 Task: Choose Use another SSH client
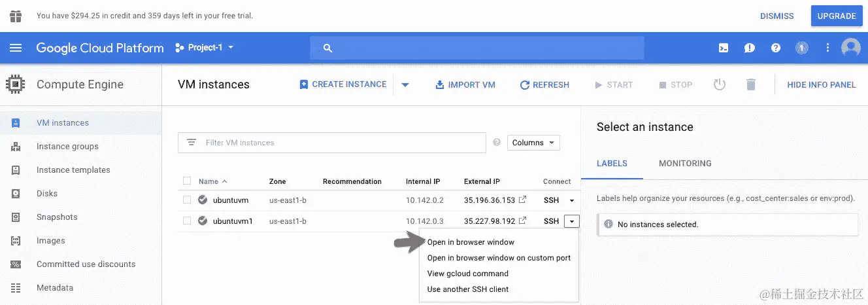468,289
